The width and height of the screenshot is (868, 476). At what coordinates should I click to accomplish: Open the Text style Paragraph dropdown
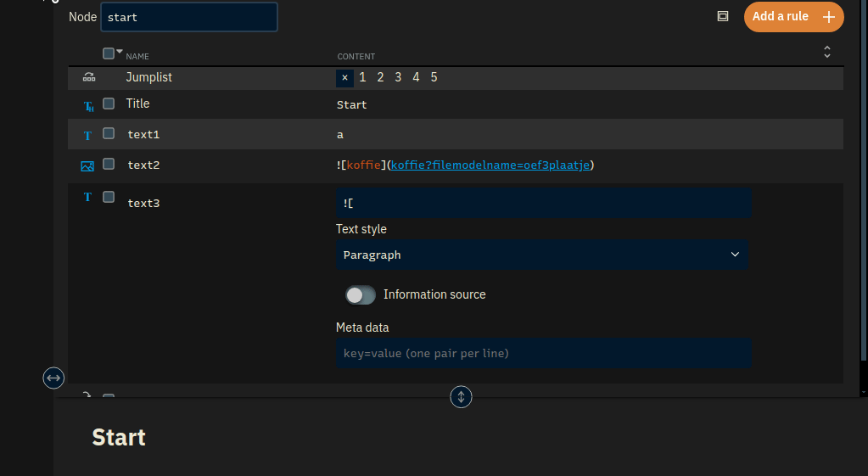pyautogui.click(x=542, y=255)
